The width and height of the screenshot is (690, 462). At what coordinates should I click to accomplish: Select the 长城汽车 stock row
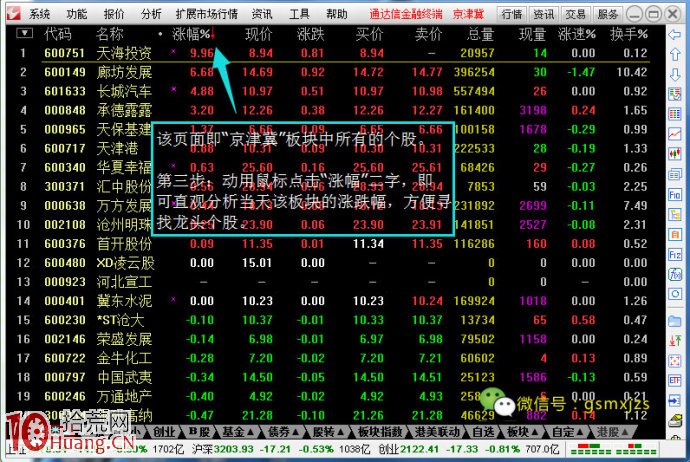pyautogui.click(x=334, y=91)
